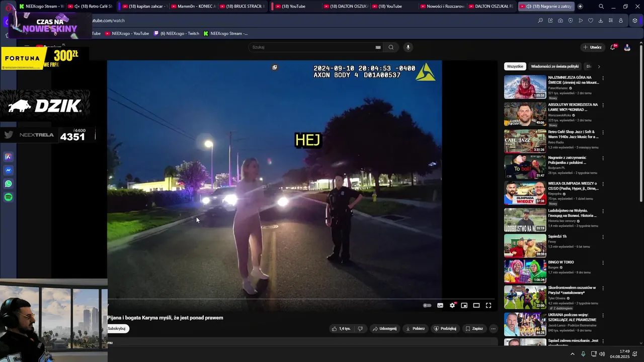This screenshot has height=362, width=644.
Task: Select Wiadomości ze świata polityki chip
Action: [555, 66]
